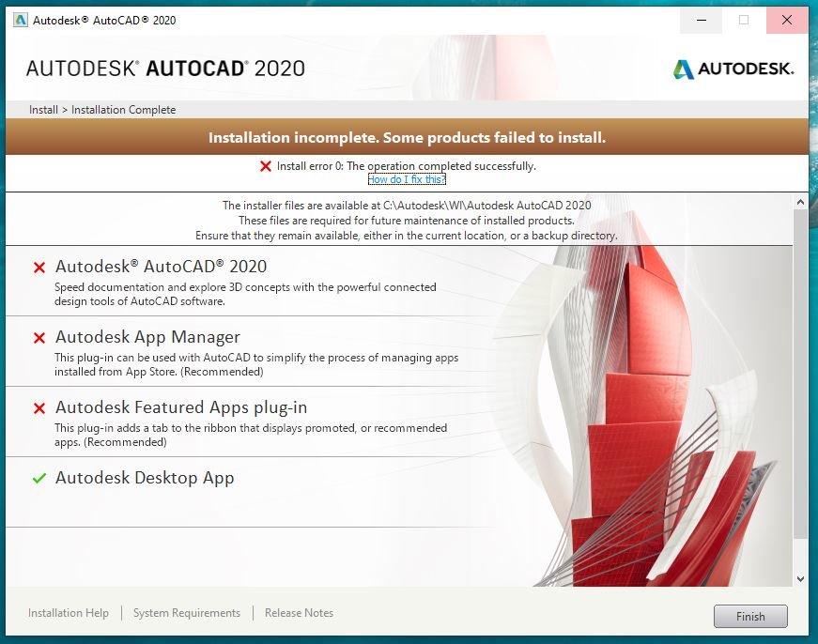Click 'This plug-in can be used with AutoCAD' description
The width and height of the screenshot is (818, 644).
pyautogui.click(x=256, y=364)
